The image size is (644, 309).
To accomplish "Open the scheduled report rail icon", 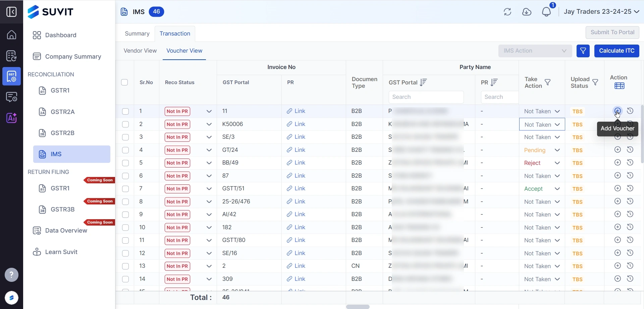I will pyautogui.click(x=11, y=97).
